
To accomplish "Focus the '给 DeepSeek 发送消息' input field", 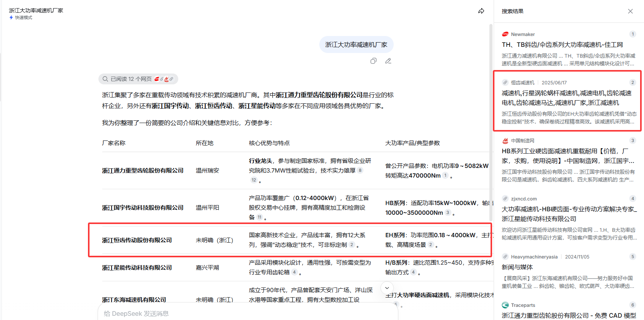I will pos(248,313).
